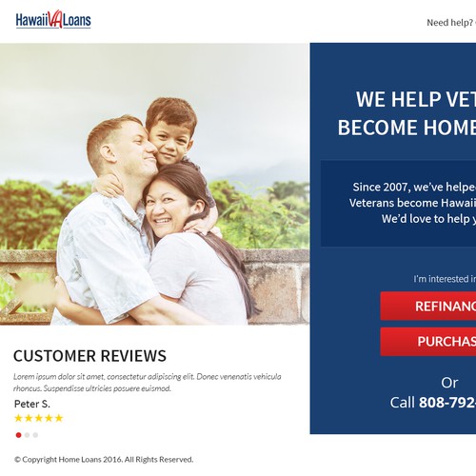This screenshot has height=476, width=476.
Task: Select the third gold rating star
Action: pos(39,418)
